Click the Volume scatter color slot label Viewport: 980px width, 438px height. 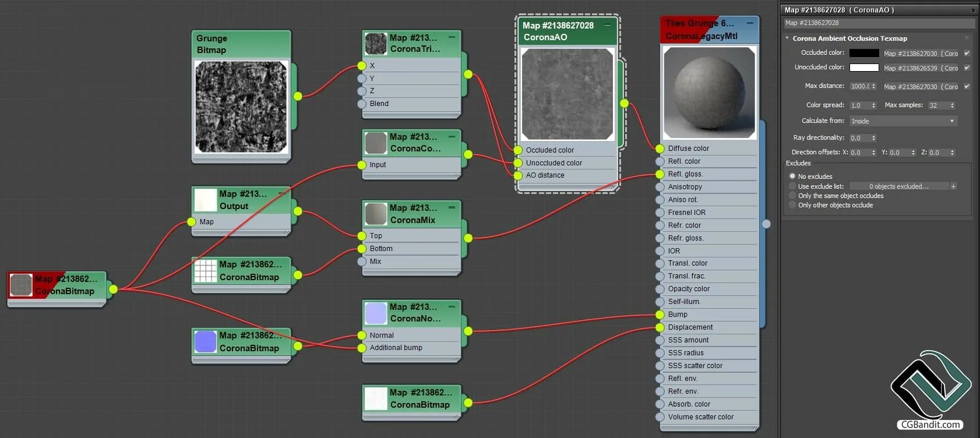click(701, 417)
